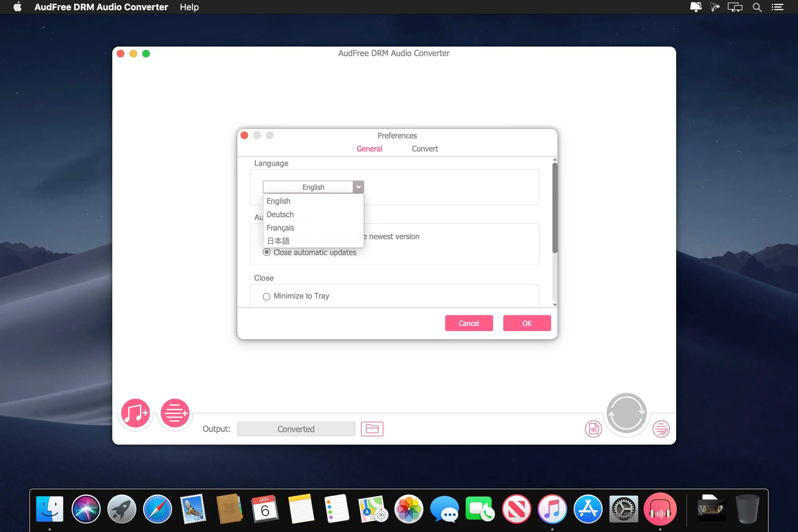Click the OK button to confirm
The image size is (798, 532).
click(x=527, y=323)
